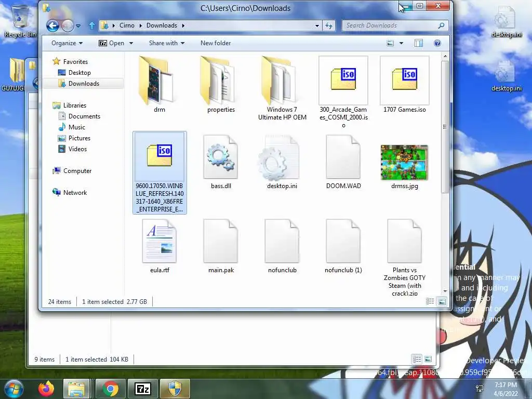This screenshot has width=532, height=399.
Task: Open the address bar history dropdown
Action: point(317,25)
